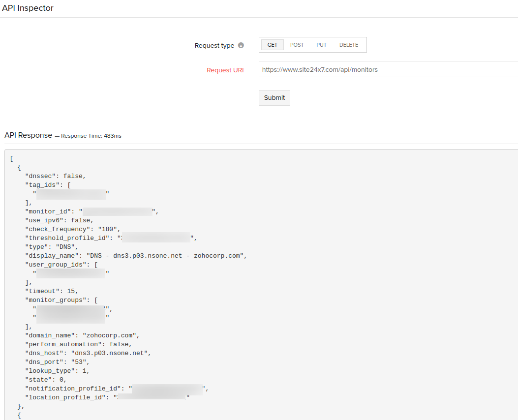Click the API Response heading
Image resolution: width=518 pixels, height=420 pixels.
coord(28,135)
